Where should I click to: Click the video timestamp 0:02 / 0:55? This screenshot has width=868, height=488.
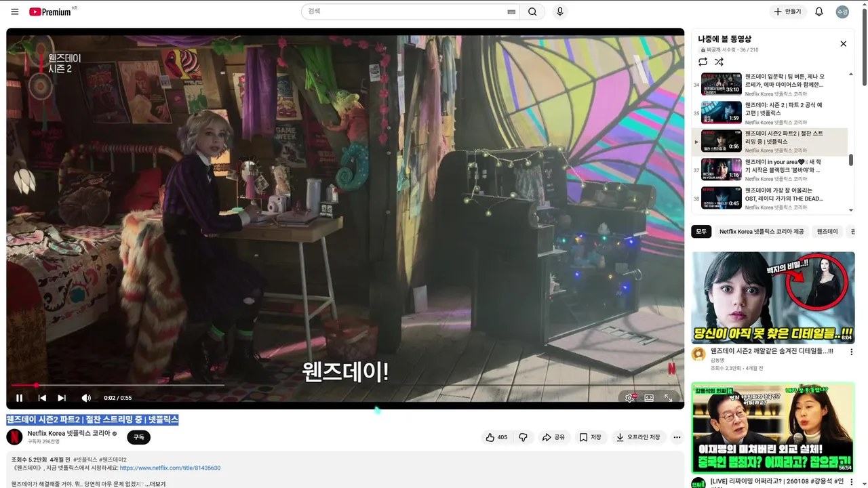(x=118, y=398)
